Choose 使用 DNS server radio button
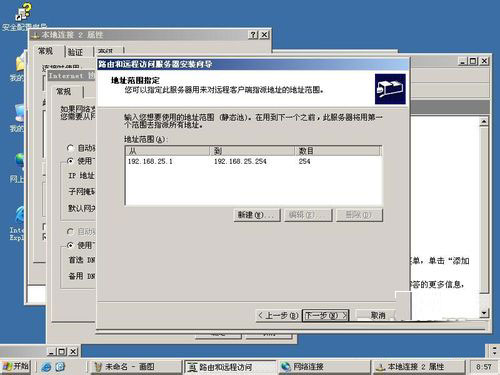 tap(70, 245)
